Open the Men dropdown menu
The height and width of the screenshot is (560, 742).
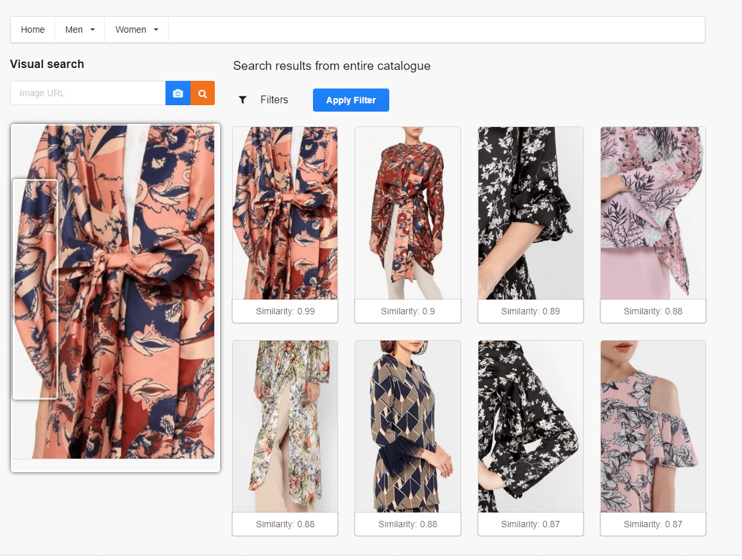point(79,29)
